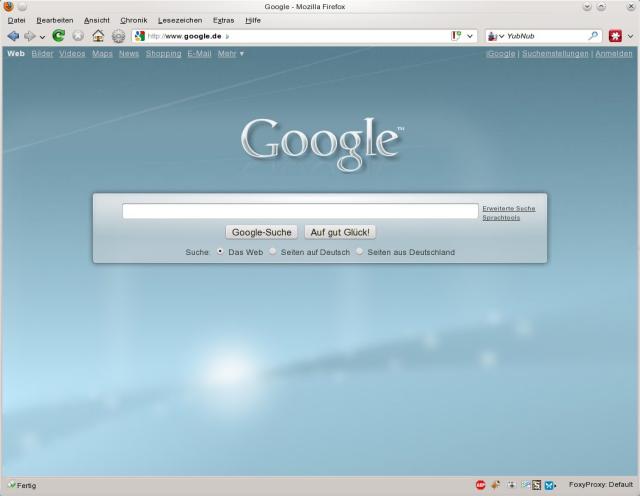Open the Bilder link
This screenshot has width=640, height=496.
click(x=42, y=53)
